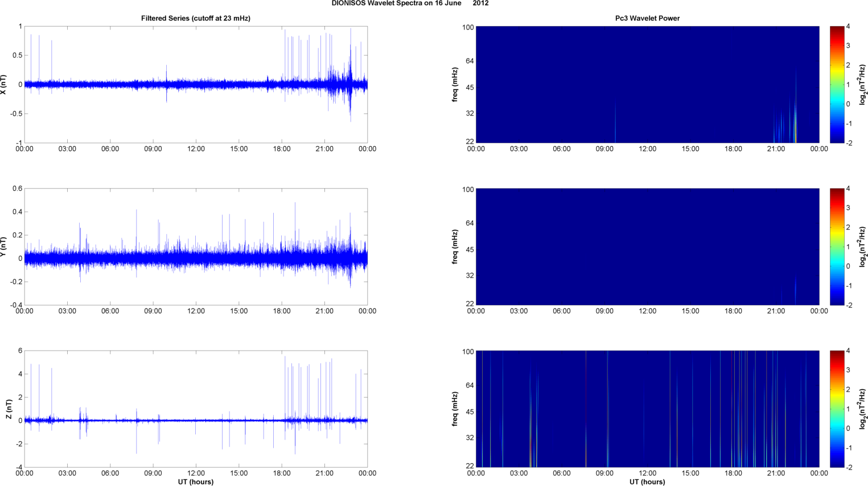Click the 03:00 tick under the bottom wavelet plot
This screenshot has height=486, width=868.
click(519, 473)
